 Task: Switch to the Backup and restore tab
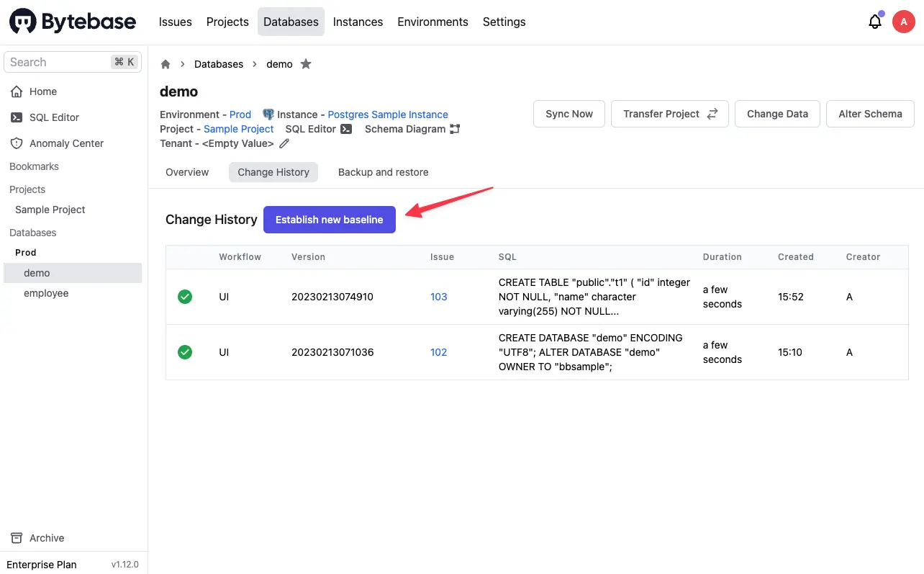[x=383, y=172]
